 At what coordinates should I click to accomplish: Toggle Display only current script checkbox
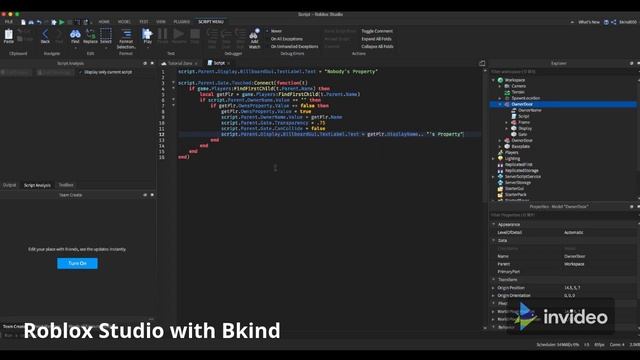coord(80,72)
